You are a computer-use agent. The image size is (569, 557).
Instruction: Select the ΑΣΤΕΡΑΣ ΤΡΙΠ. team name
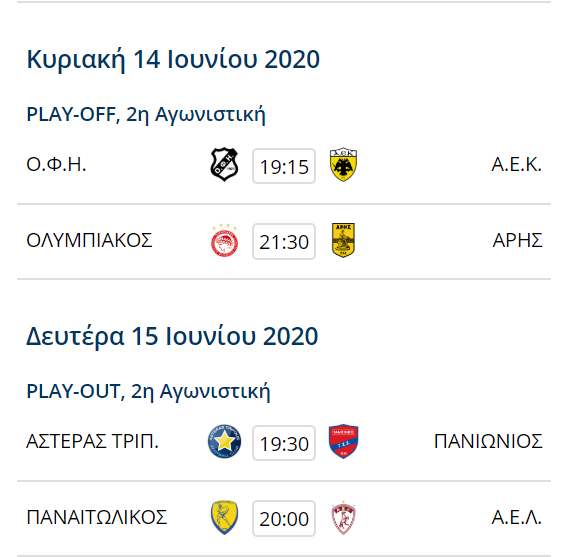pyautogui.click(x=93, y=441)
